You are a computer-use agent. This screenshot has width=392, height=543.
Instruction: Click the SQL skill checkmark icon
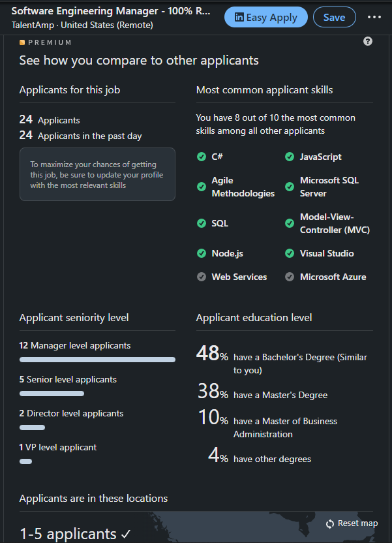pos(202,223)
